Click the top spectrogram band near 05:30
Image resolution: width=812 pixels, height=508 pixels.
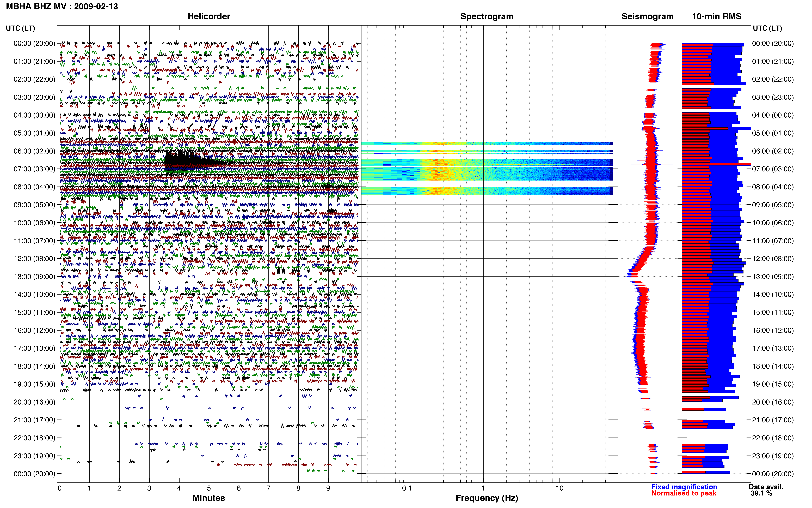point(487,144)
